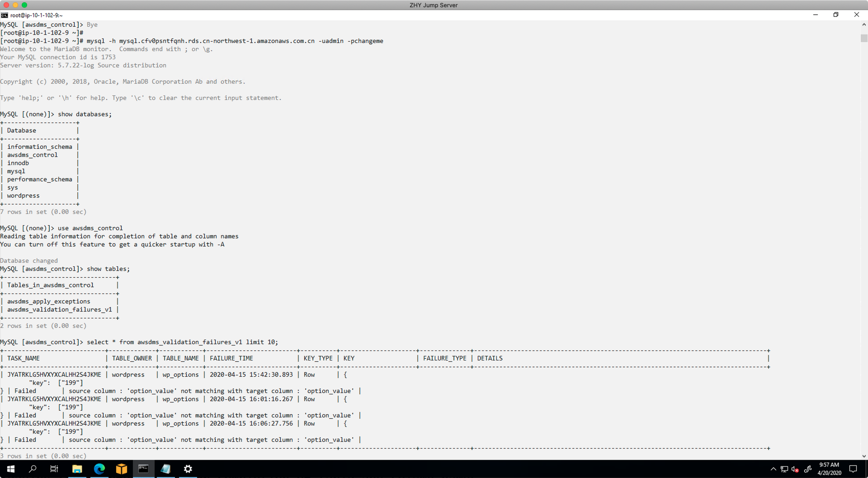Open Settings gear on the taskbar

[188, 469]
